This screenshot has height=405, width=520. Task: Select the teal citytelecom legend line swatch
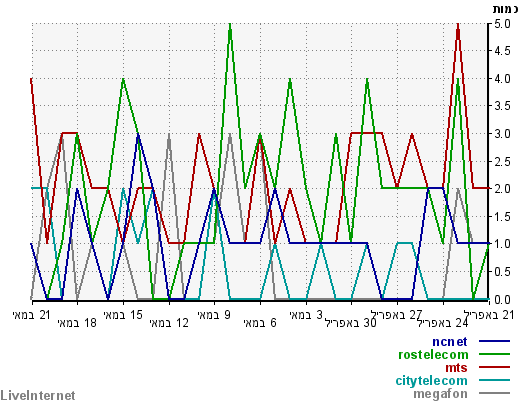point(494,380)
